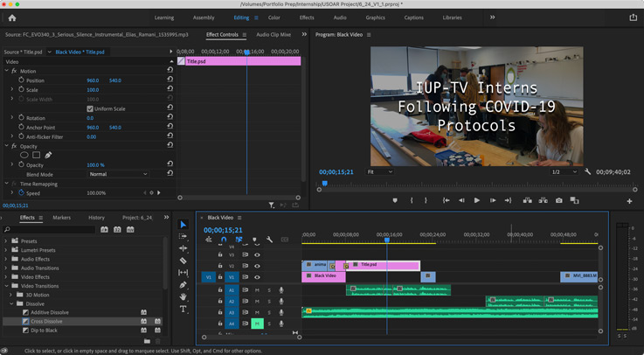Create ellipse opacity mask
644x355 pixels.
coord(24,156)
